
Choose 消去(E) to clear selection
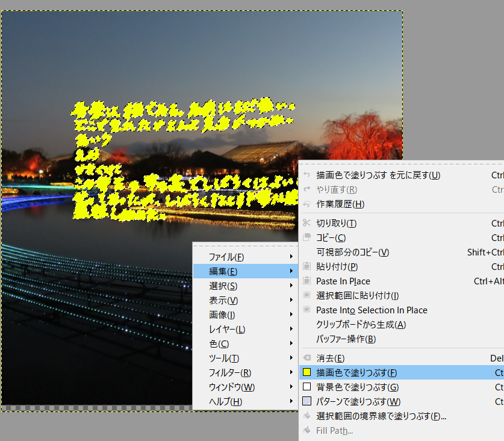coord(402,358)
